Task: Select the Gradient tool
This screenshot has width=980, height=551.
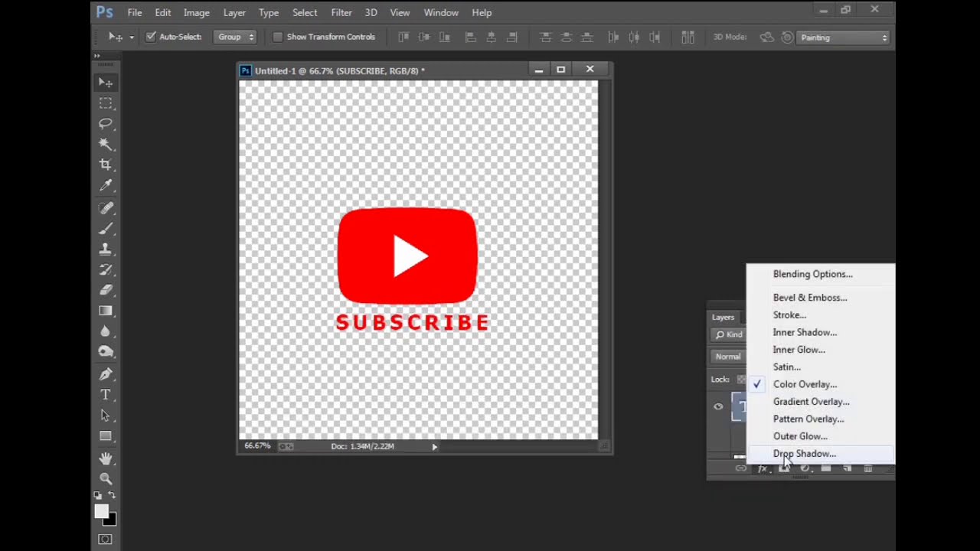Action: tap(106, 311)
